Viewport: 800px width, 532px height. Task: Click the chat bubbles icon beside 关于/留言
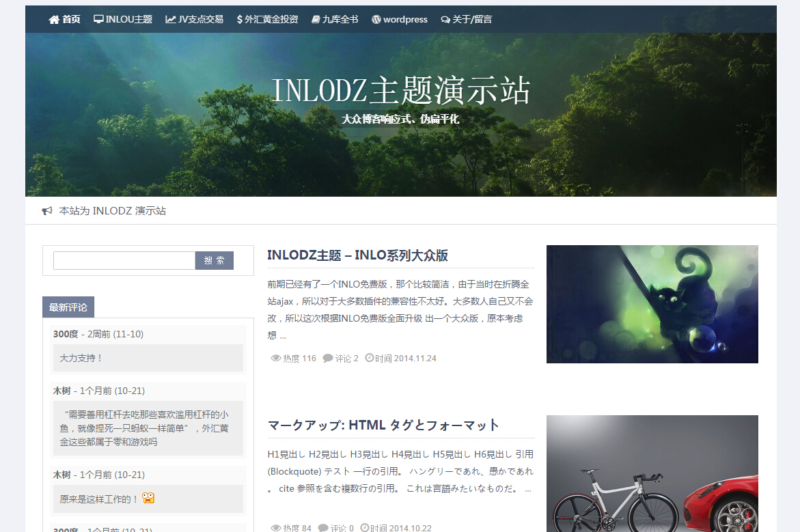pyautogui.click(x=445, y=20)
